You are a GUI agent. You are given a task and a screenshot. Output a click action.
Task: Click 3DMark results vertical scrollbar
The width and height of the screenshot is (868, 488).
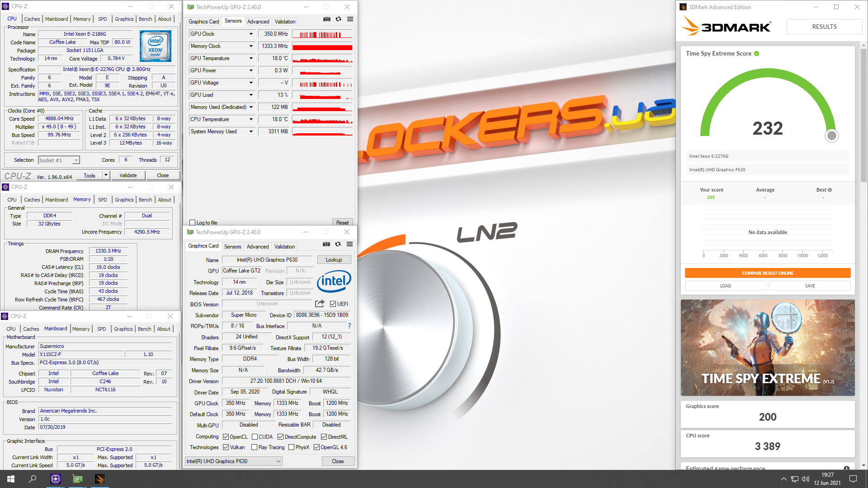tap(863, 116)
